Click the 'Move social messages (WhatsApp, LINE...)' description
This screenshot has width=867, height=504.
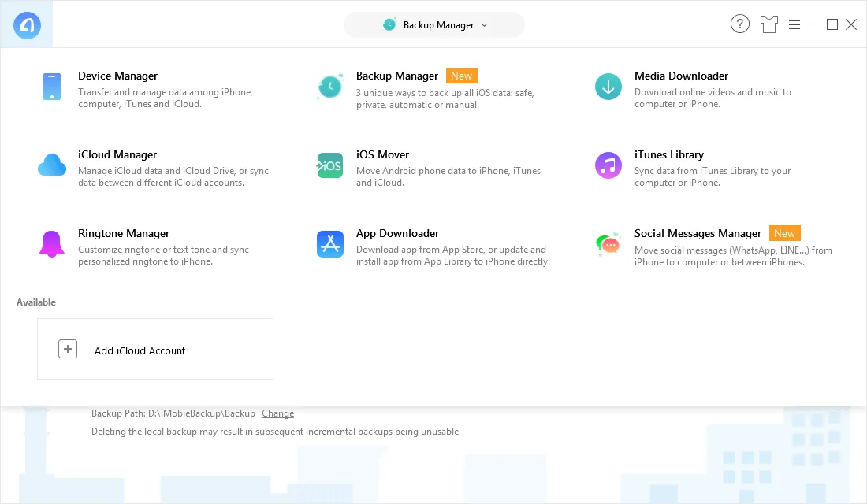[733, 257]
